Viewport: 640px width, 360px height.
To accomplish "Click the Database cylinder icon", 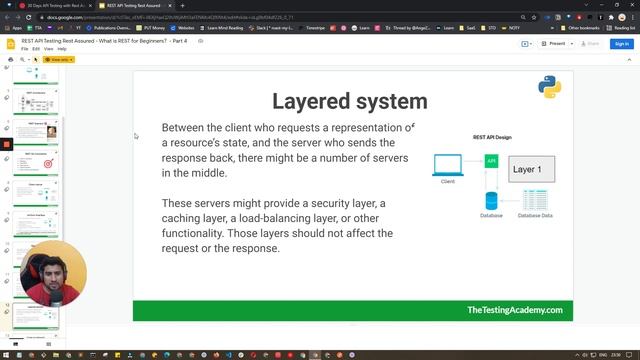I will click(x=491, y=201).
